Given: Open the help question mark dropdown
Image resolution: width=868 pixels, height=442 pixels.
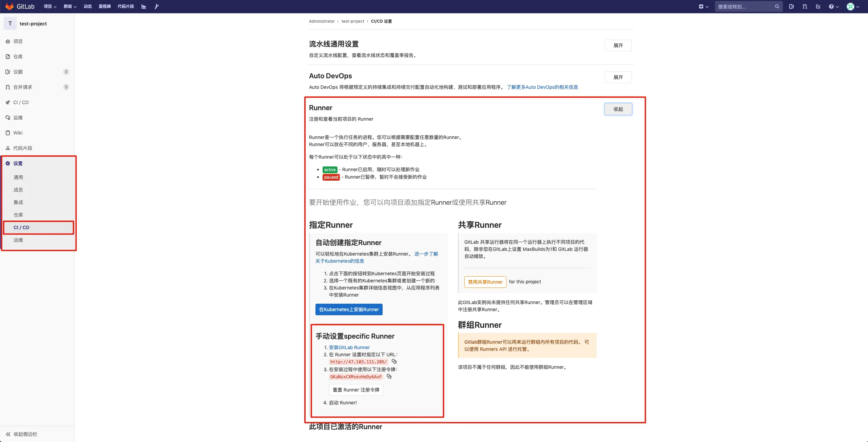Looking at the screenshot, I should (833, 6).
